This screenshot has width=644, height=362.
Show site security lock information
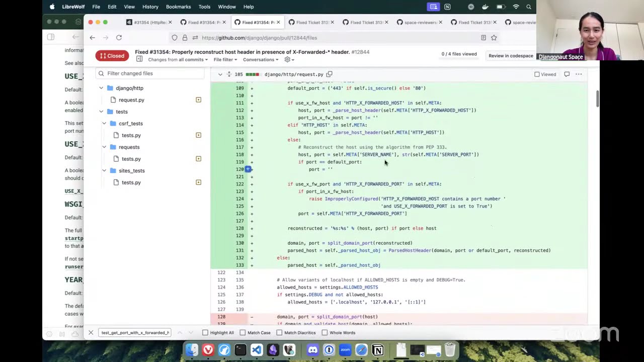(185, 38)
